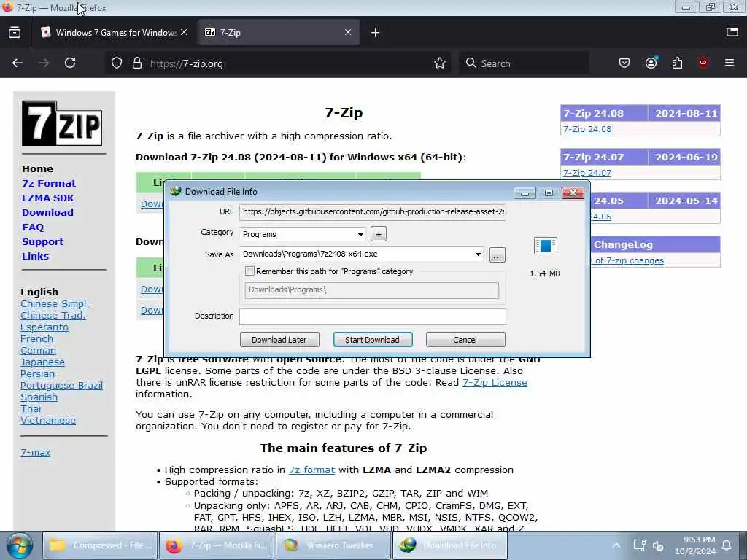Image resolution: width=747 pixels, height=560 pixels.
Task: Click the Firefox back arrow
Action: coord(18,63)
